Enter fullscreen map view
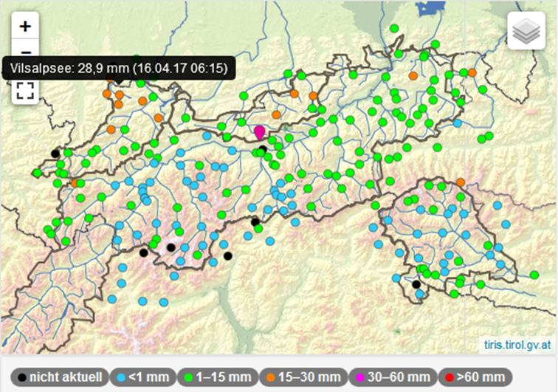Viewport: 558px width, 392px height. coord(25,91)
